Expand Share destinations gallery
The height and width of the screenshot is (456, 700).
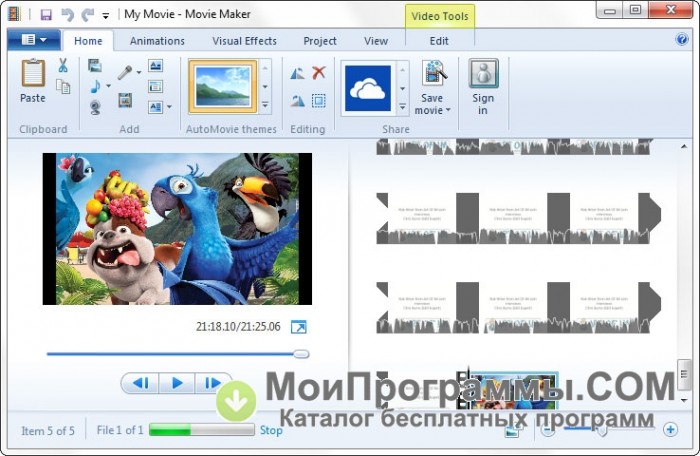[x=403, y=107]
